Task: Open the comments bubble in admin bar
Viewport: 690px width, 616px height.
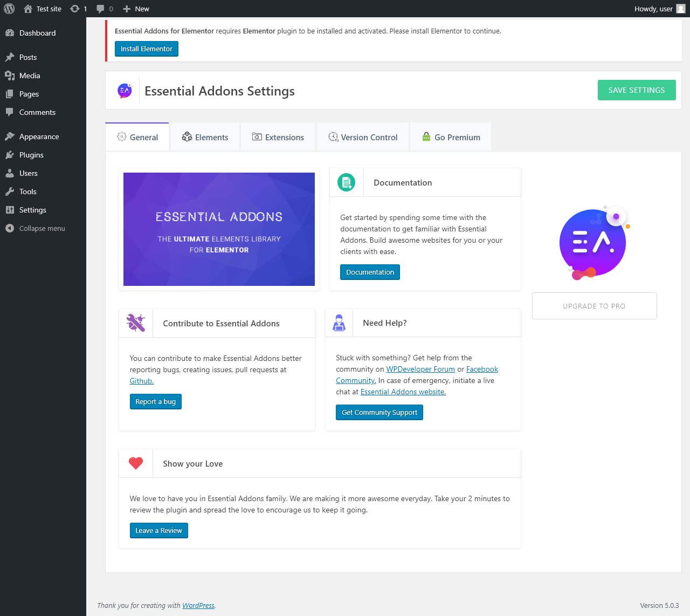Action: (100, 9)
